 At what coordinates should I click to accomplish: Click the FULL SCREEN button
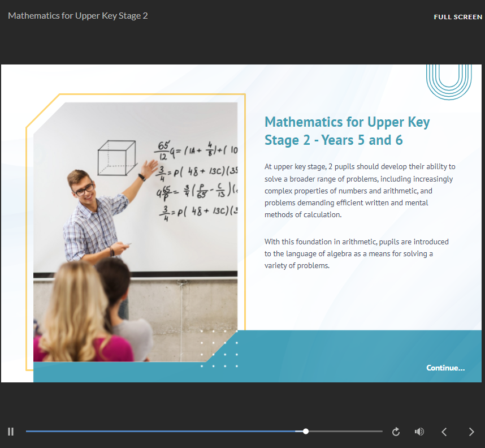458,17
